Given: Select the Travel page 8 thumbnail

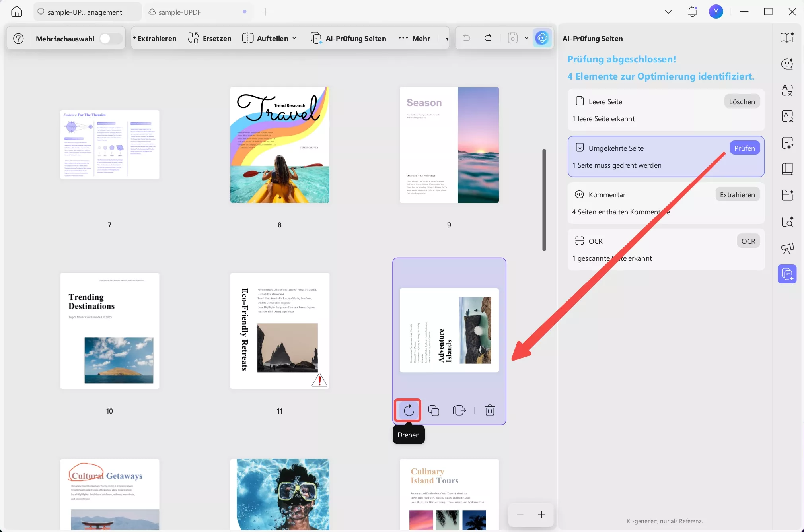Looking at the screenshot, I should pyautogui.click(x=279, y=145).
